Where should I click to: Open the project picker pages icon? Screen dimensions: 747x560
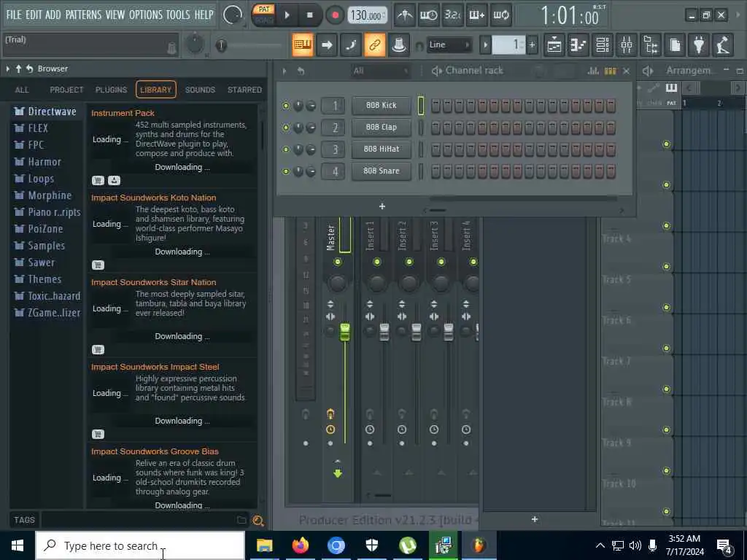click(675, 45)
